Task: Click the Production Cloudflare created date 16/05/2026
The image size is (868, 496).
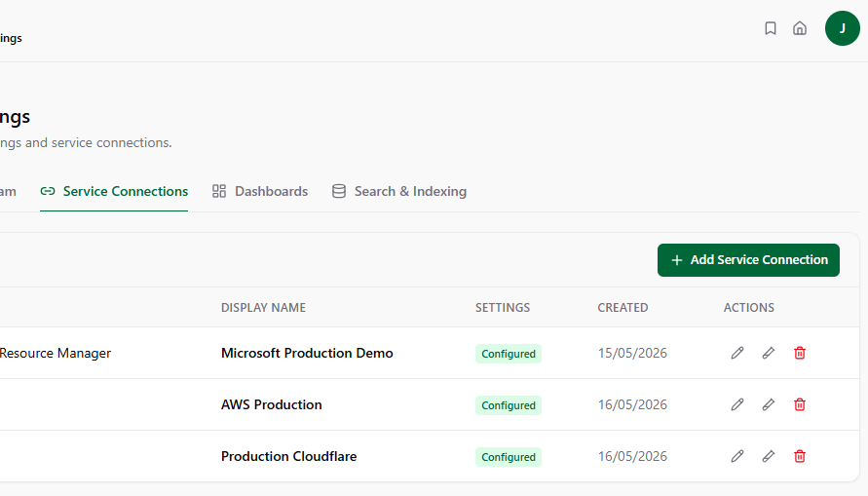Action: (632, 456)
